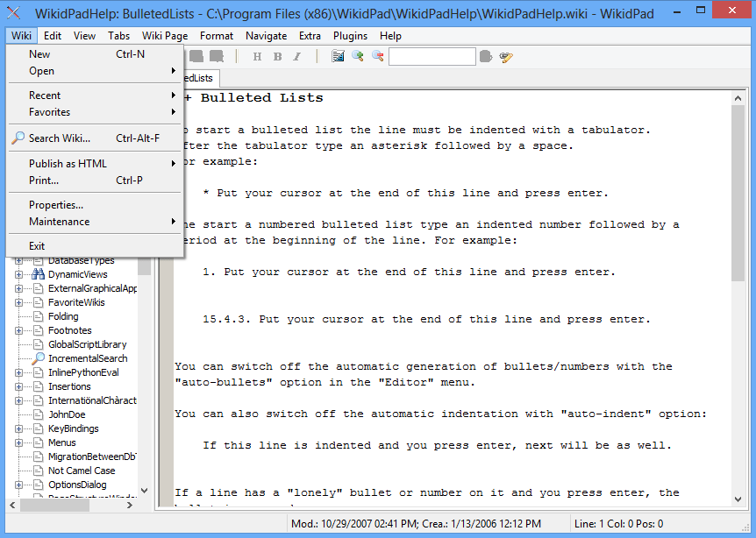Expand the InlinePythonEval tree node
Screen dimensions: 756x538
tap(18, 372)
